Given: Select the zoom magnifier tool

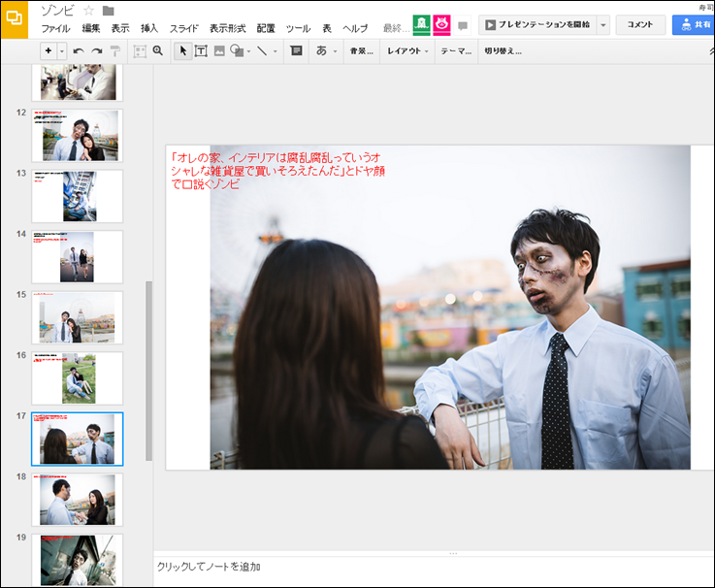Looking at the screenshot, I should (158, 50).
